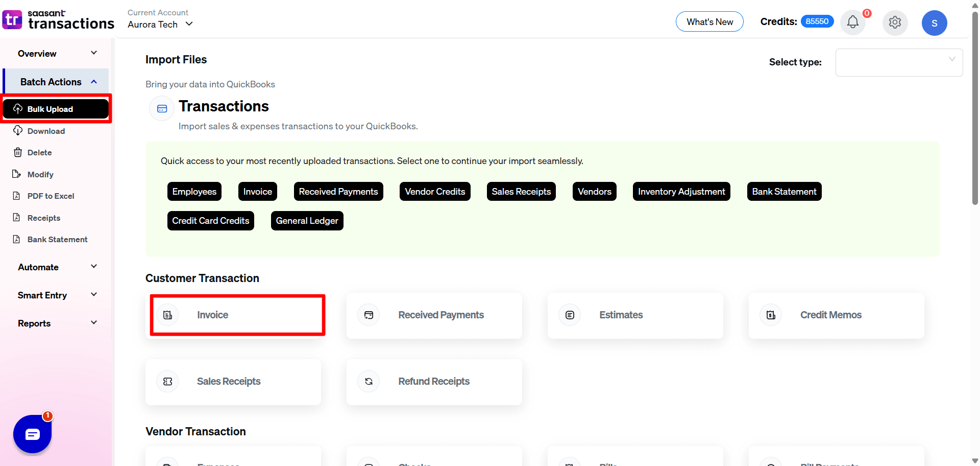The image size is (980, 466).
Task: Click the credits balance badge 85550
Action: click(x=817, y=21)
